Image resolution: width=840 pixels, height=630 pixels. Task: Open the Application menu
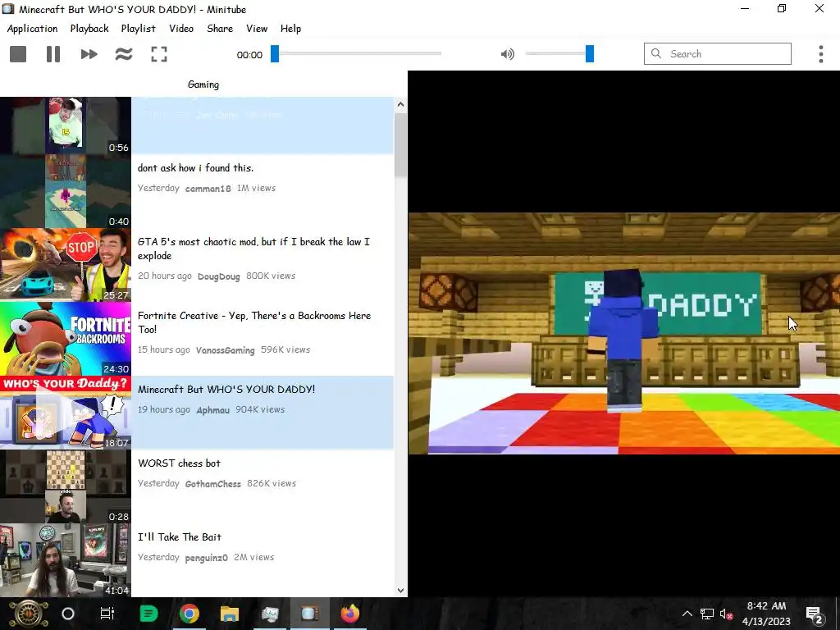click(32, 29)
